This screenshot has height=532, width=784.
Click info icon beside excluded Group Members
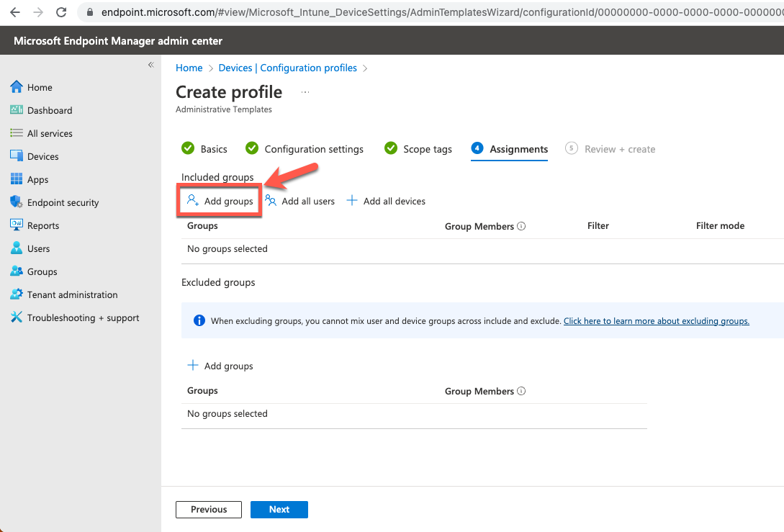point(521,391)
